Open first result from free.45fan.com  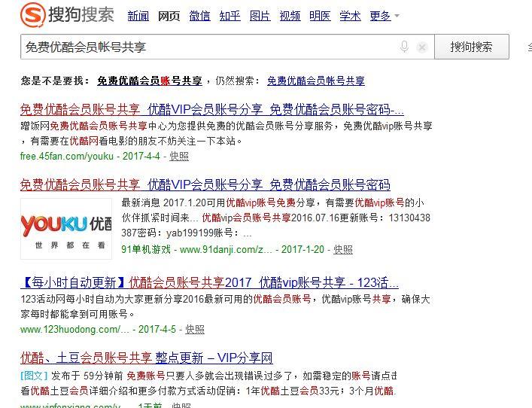pos(211,110)
